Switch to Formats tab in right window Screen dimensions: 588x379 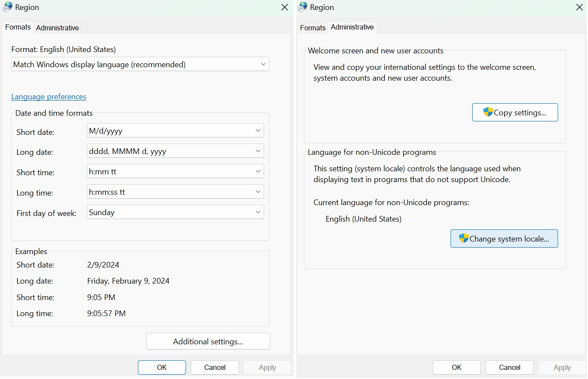point(313,28)
